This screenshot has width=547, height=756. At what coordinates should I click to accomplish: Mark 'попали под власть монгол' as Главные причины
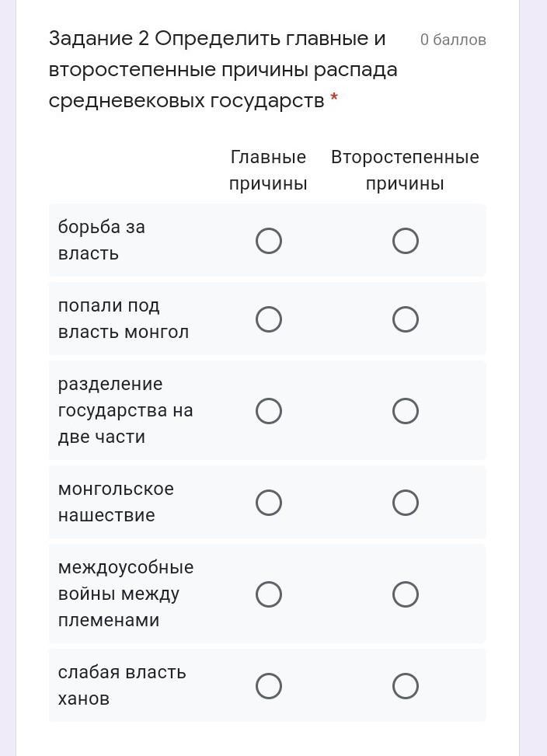click(x=269, y=319)
